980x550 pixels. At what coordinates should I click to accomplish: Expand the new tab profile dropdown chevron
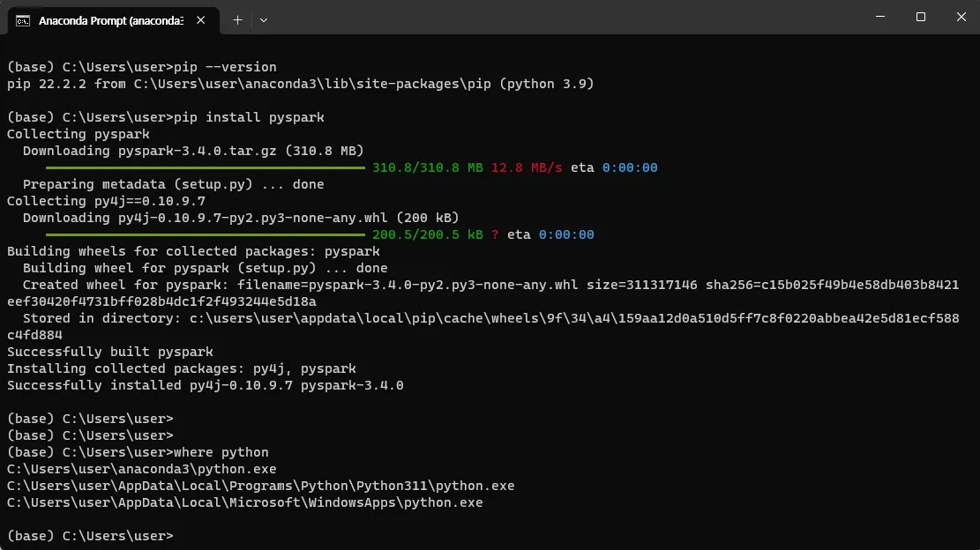(x=264, y=19)
